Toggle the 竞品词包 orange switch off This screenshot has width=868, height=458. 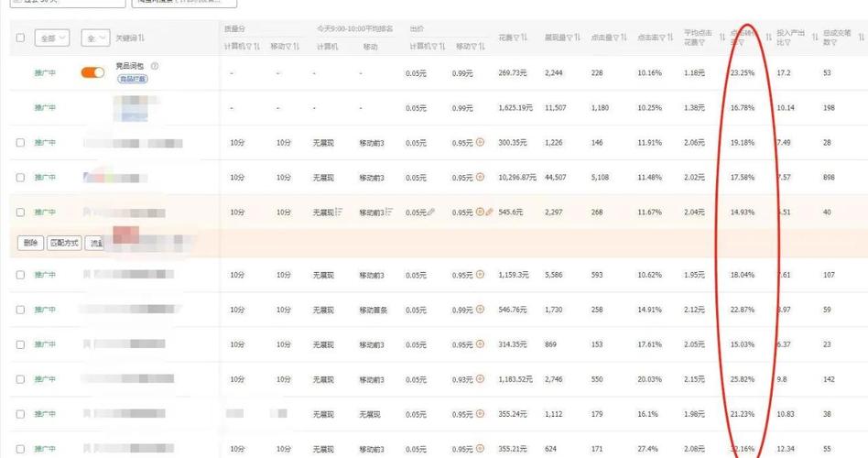click(93, 72)
